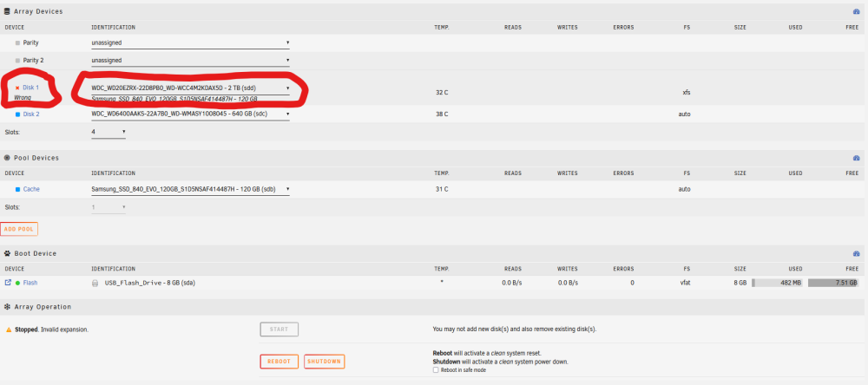868x385 pixels.
Task: Click the drive icon beside USB_Flash_Drive
Action: point(95,284)
